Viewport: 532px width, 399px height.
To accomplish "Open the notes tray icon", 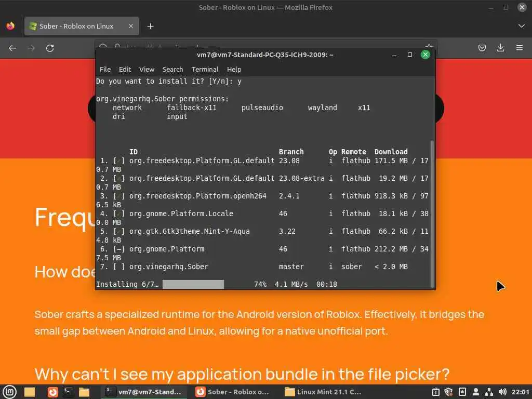I will (x=462, y=392).
